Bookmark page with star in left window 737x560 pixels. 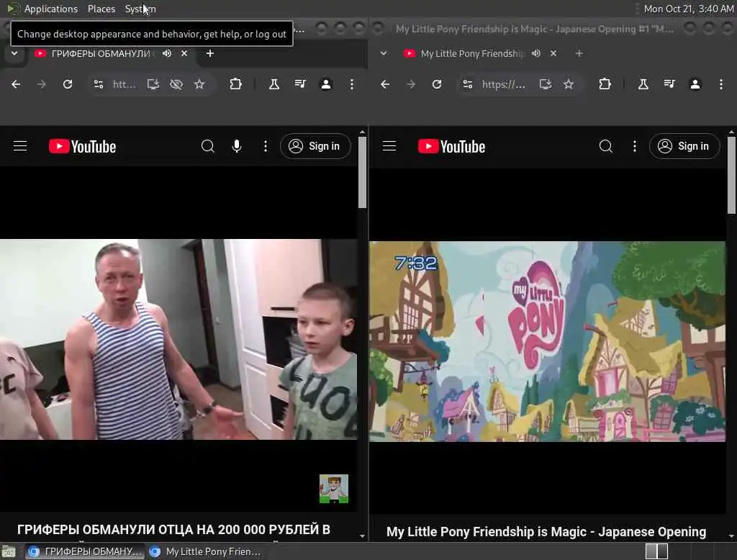[x=199, y=84]
